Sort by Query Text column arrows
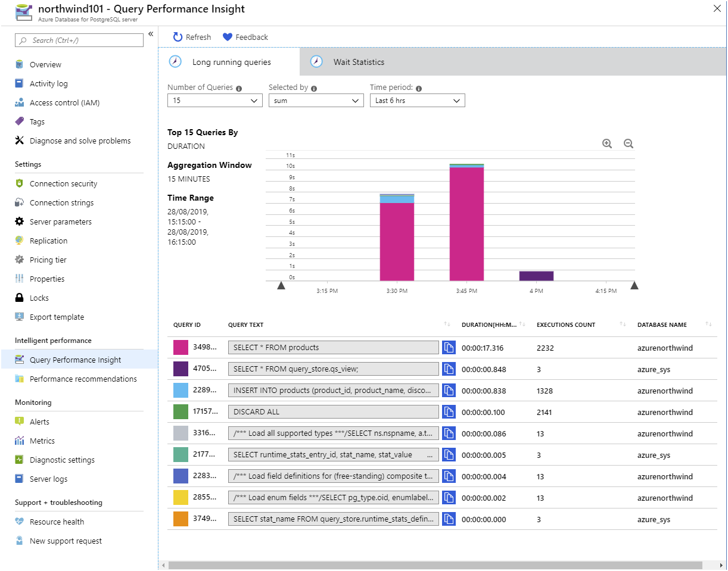This screenshot has height=571, width=728. pos(447,324)
